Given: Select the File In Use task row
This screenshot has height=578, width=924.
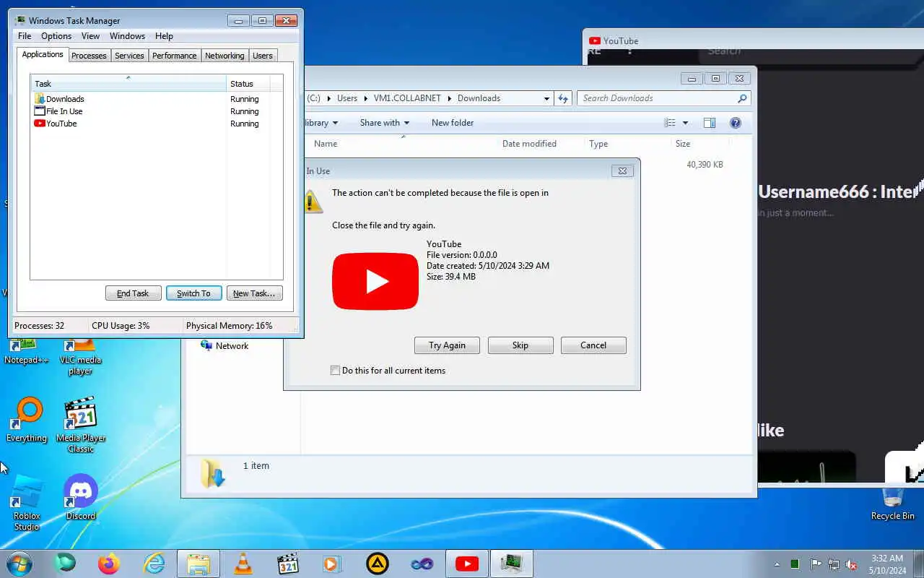Looking at the screenshot, I should [157, 111].
